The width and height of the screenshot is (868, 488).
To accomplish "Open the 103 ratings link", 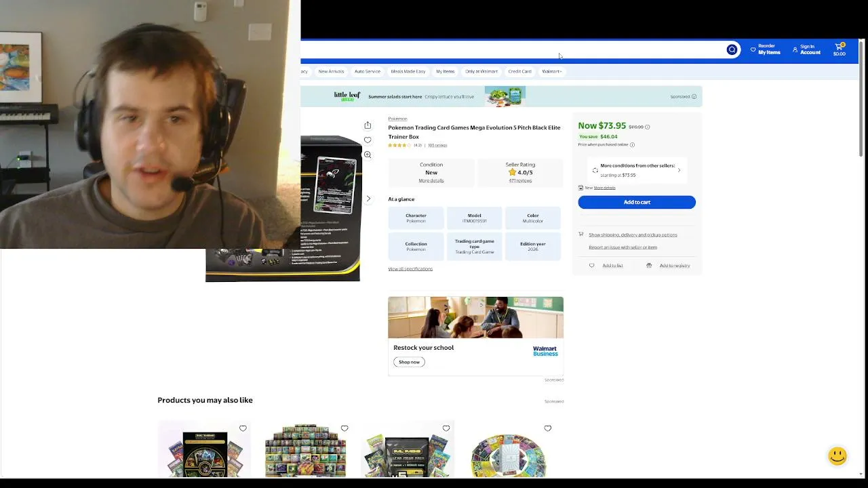I will click(437, 145).
